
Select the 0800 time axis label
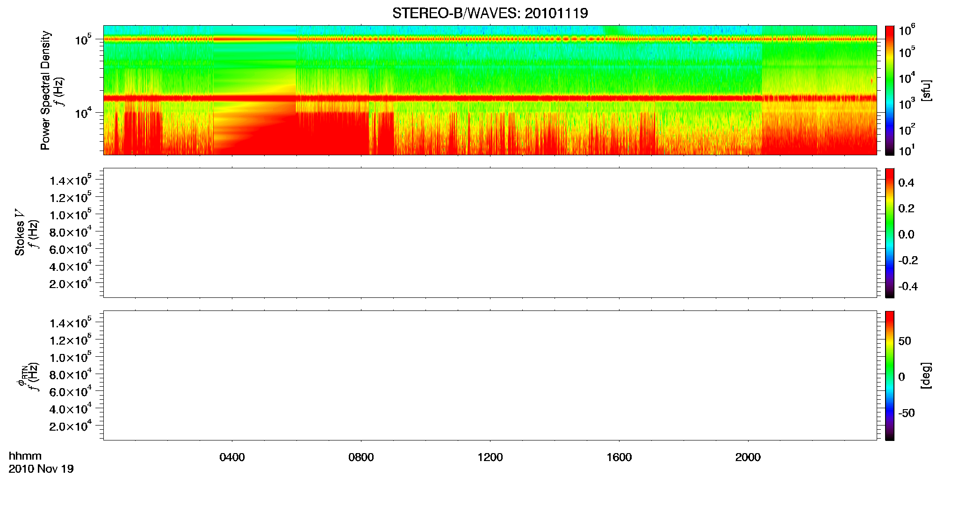click(x=361, y=457)
